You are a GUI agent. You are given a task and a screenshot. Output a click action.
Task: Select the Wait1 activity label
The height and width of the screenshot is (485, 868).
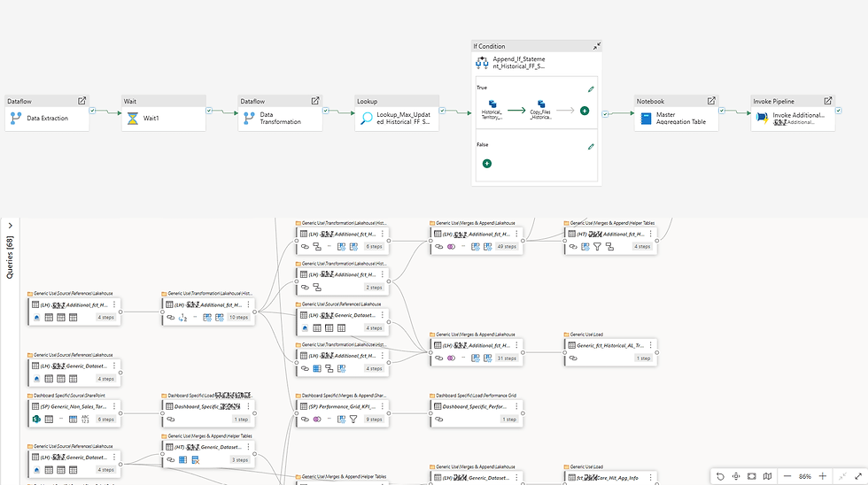[151, 119]
